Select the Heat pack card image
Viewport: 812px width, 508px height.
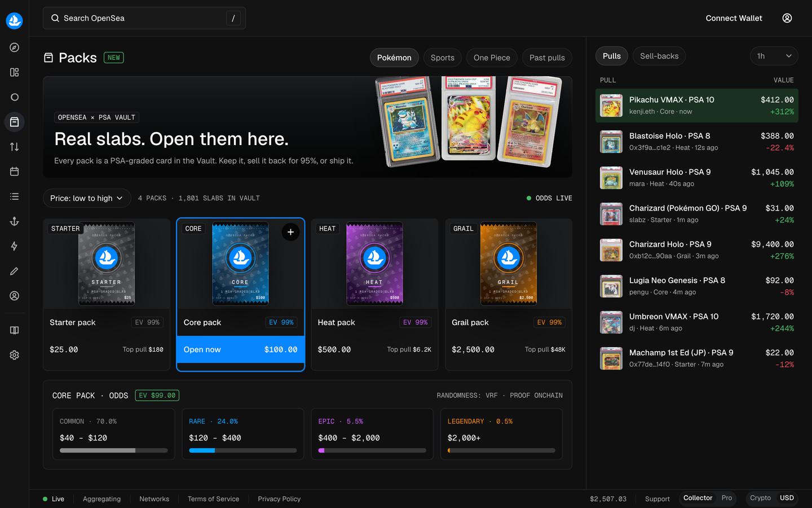[x=374, y=264]
